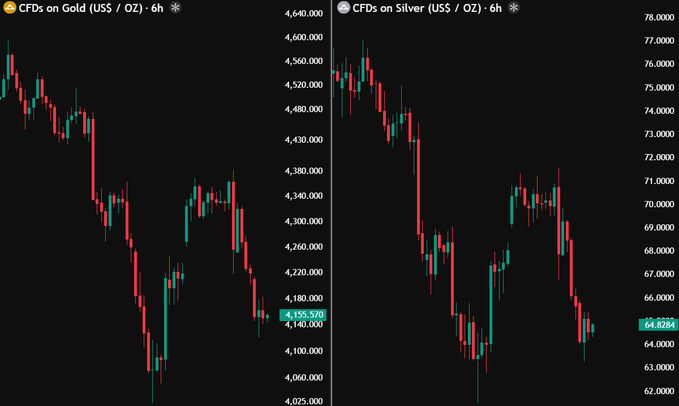
Task: Click the 71.0000 level on Silver price axis
Action: (x=659, y=181)
